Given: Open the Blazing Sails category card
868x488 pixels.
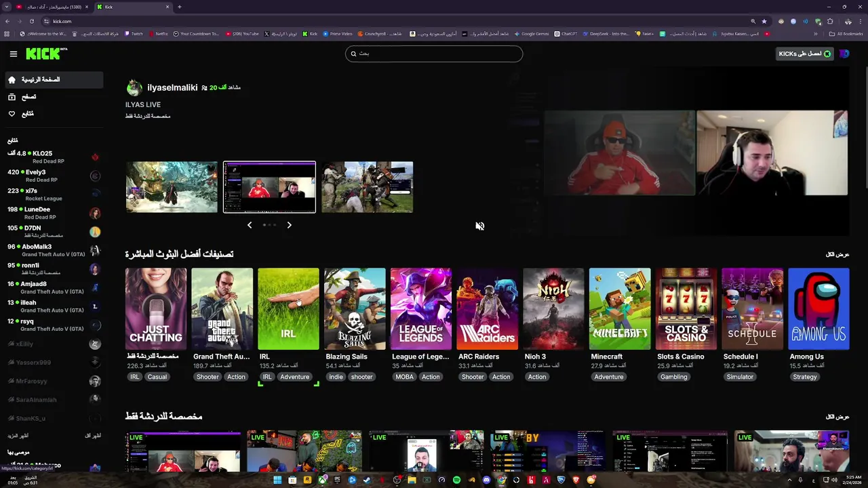Looking at the screenshot, I should pos(355,309).
